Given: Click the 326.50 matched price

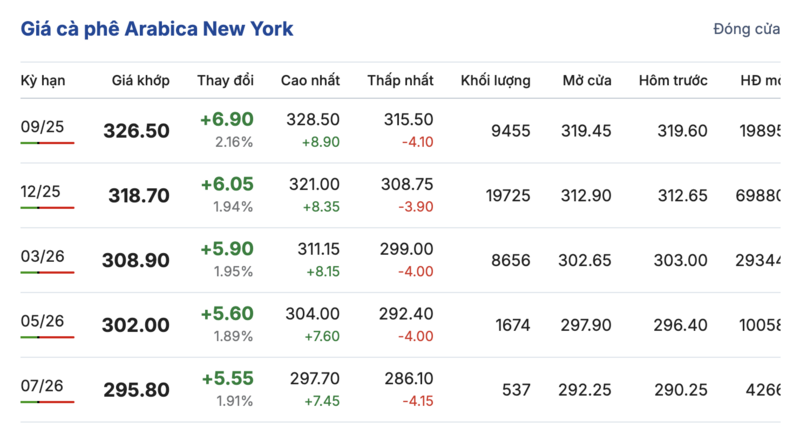Looking at the screenshot, I should tap(137, 131).
